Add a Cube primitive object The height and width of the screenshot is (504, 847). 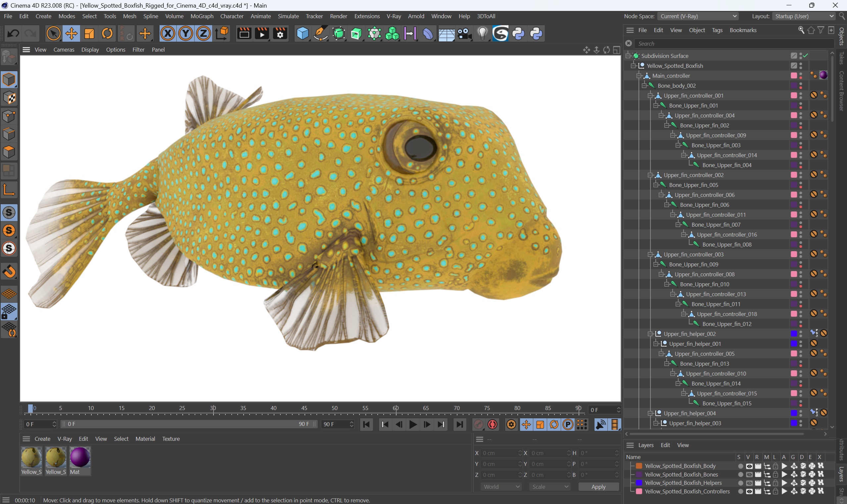tap(302, 34)
